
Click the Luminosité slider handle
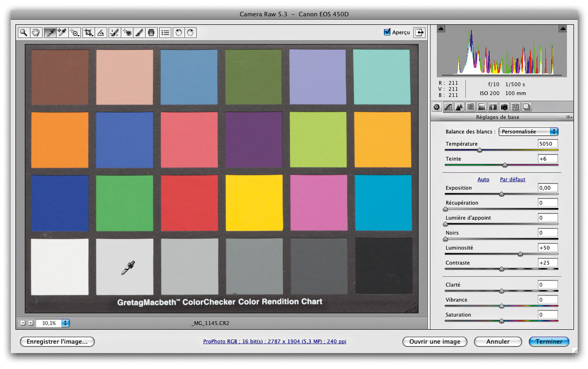[520, 254]
